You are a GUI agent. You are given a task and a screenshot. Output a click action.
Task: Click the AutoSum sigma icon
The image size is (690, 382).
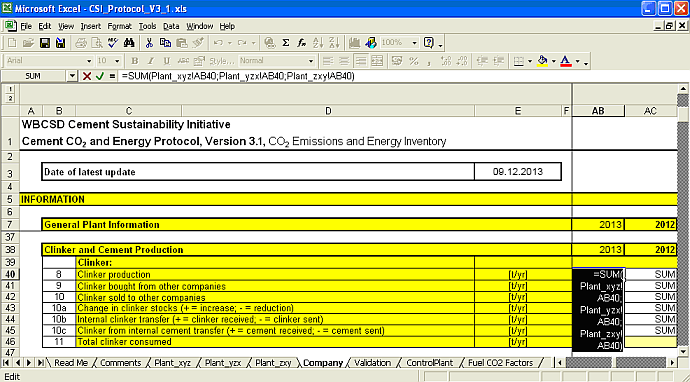(286, 43)
